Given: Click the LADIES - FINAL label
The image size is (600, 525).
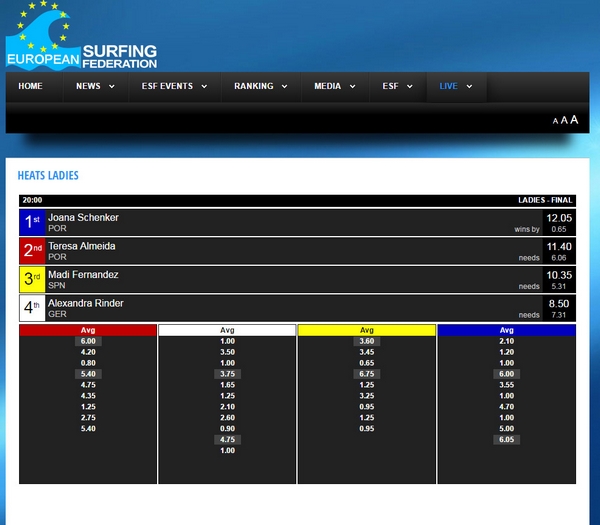Looking at the screenshot, I should [545, 200].
